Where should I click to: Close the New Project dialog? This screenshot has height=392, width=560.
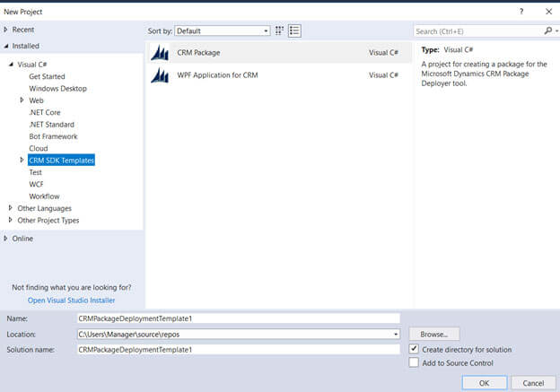(549, 12)
